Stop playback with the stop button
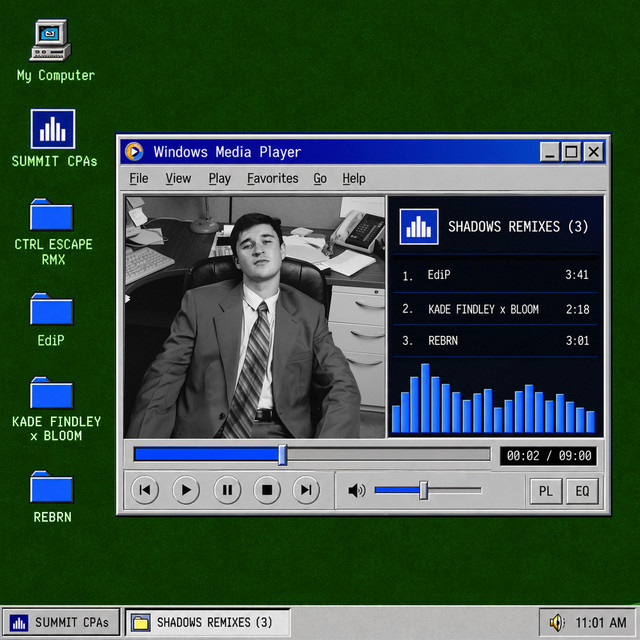This screenshot has height=640, width=640. coord(267,490)
